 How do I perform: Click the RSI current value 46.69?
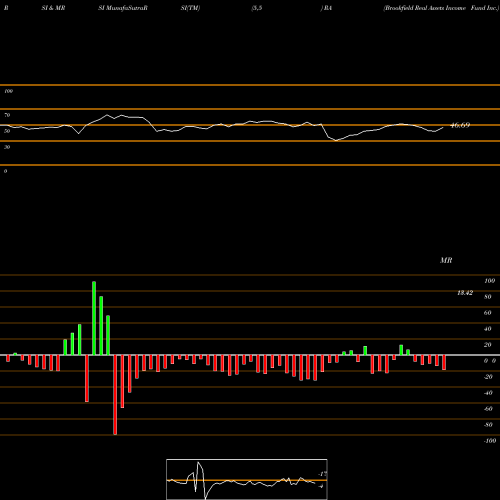pos(460,125)
